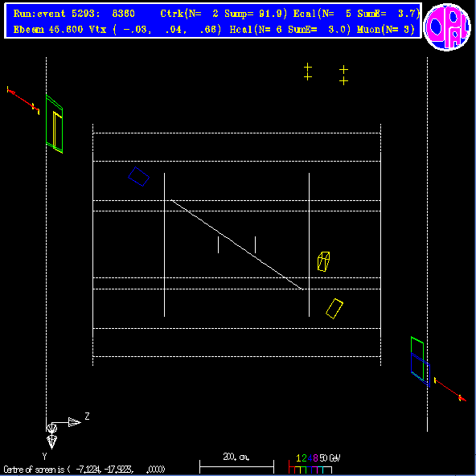This screenshot has height=476, width=476.
Task: Click the Ctrk Sump= 91.9 readout
Action: [224, 14]
